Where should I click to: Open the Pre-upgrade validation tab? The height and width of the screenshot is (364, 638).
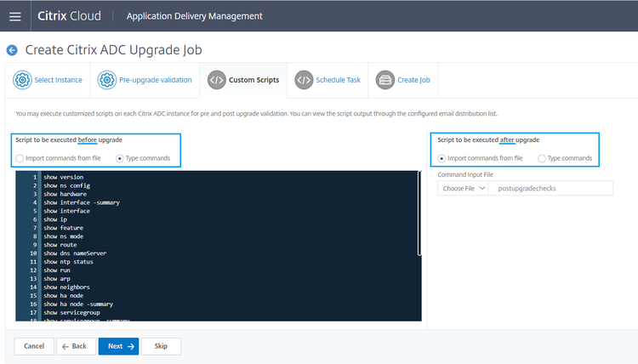(145, 80)
